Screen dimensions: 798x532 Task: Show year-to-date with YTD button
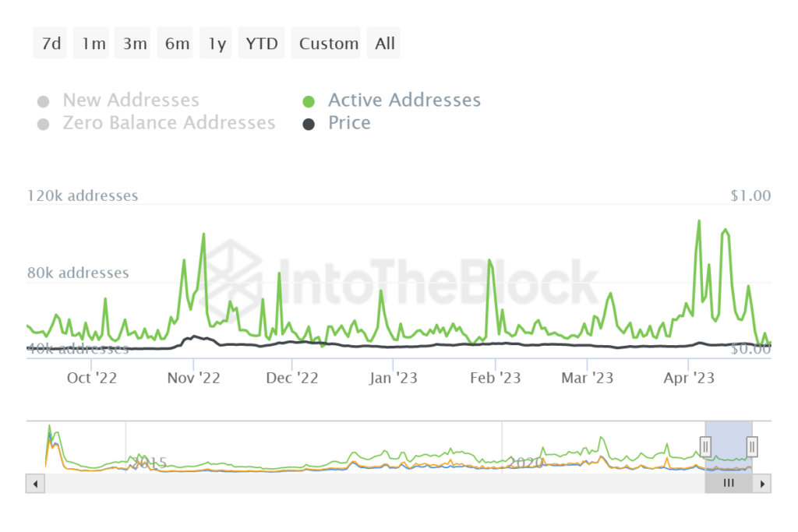[x=262, y=44]
